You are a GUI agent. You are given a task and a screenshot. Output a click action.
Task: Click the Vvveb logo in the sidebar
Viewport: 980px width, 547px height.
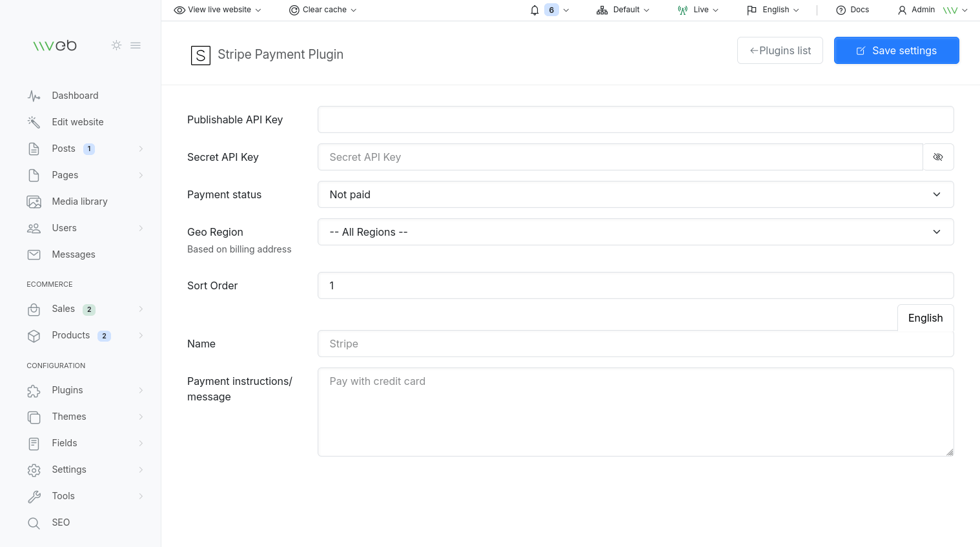click(55, 46)
